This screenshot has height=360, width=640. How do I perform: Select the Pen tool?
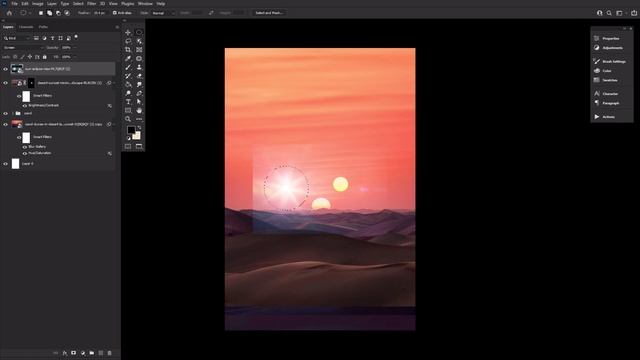point(139,93)
